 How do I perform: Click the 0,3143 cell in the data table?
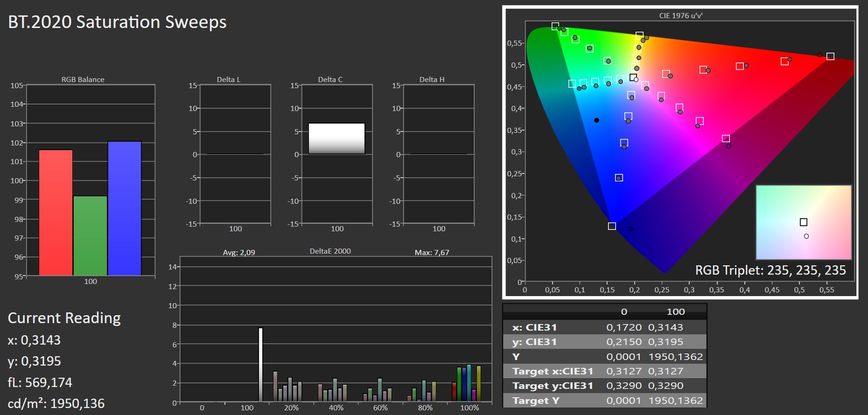[665, 327]
